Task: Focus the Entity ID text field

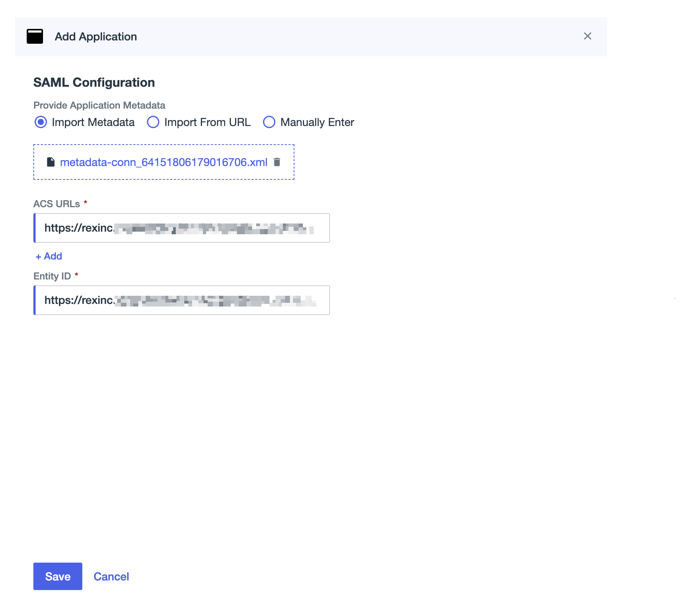Action: coord(182,300)
